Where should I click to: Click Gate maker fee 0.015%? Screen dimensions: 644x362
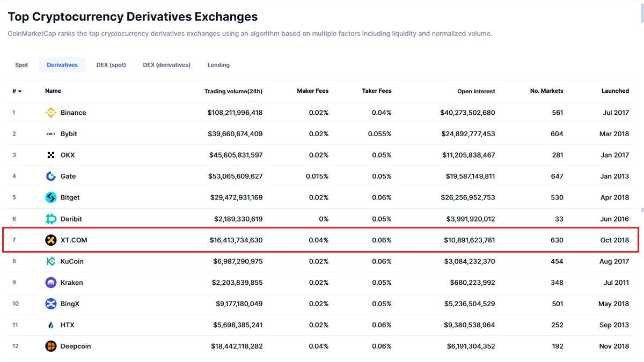pos(317,176)
